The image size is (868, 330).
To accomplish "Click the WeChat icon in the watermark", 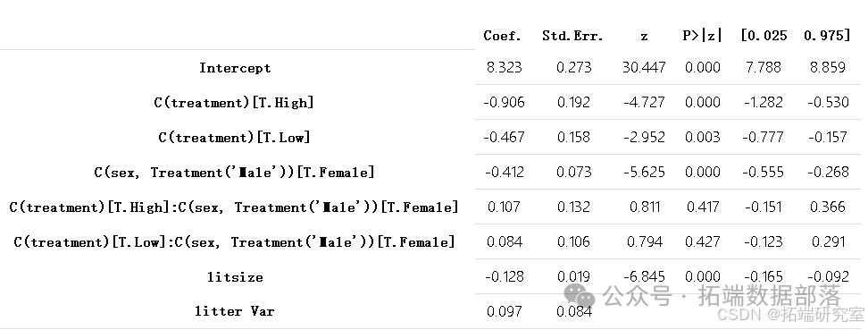I will pyautogui.click(x=579, y=294).
